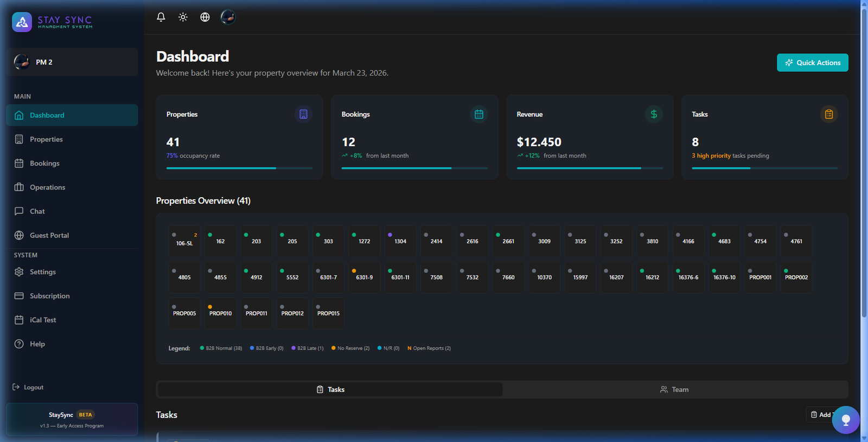Switch to the Tasks tab
This screenshot has width=868, height=442.
click(x=330, y=389)
